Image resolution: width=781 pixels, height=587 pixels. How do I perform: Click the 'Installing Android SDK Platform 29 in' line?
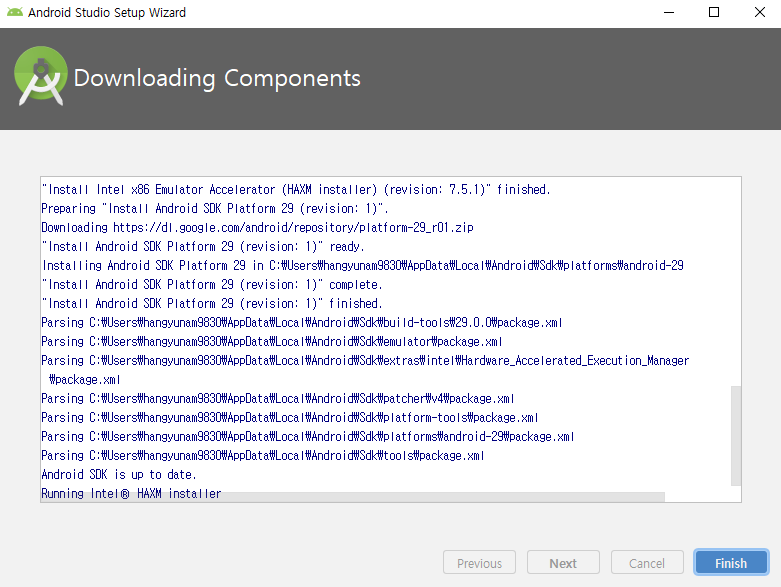pos(363,265)
